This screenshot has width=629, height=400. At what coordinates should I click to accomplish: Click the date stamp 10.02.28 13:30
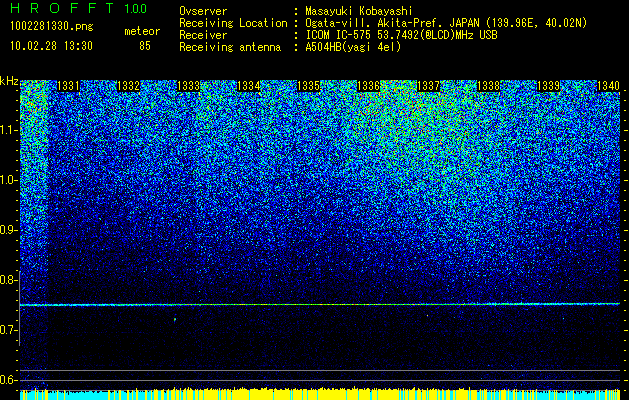(51, 46)
